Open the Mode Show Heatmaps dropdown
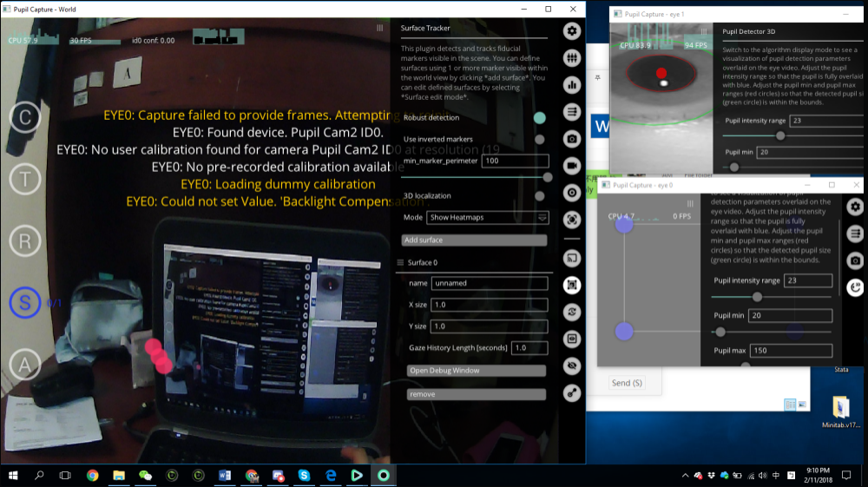 (487, 218)
